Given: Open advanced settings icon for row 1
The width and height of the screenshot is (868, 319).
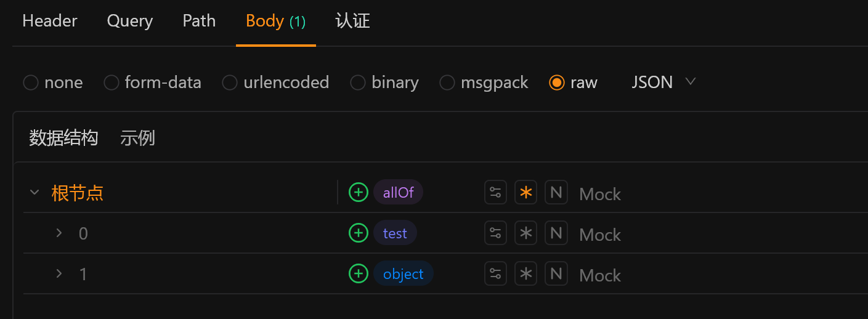Looking at the screenshot, I should click(x=495, y=273).
